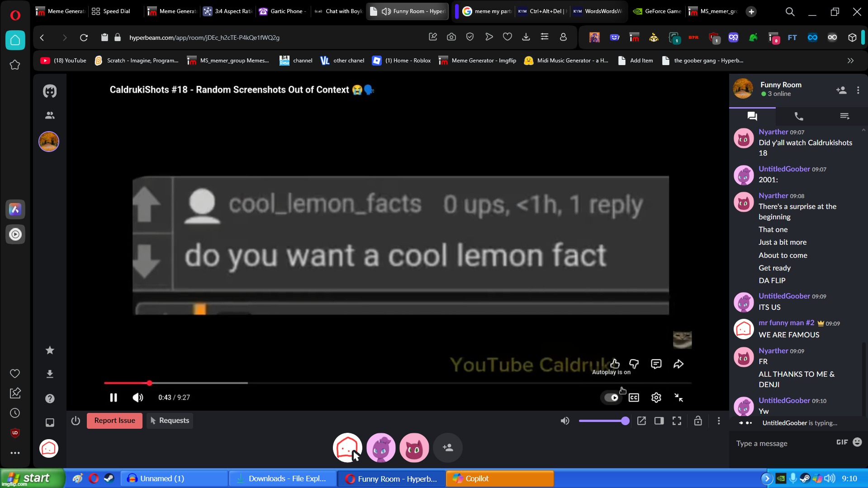
Task: Click the share icon under the video
Action: tap(678, 364)
